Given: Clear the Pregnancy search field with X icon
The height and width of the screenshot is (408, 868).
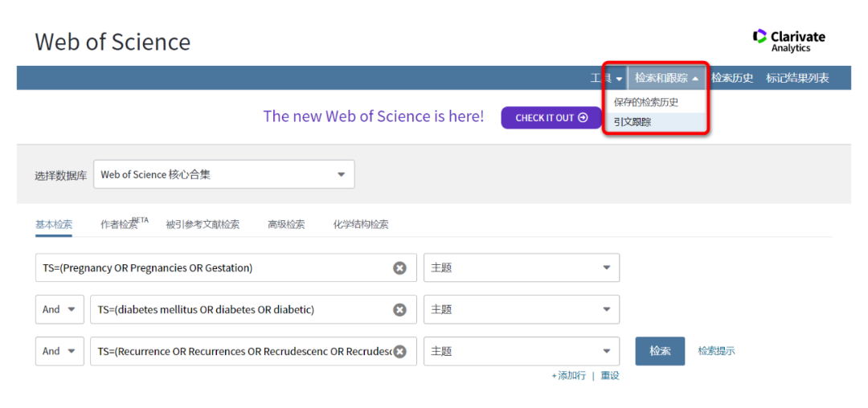Looking at the screenshot, I should pos(399,268).
